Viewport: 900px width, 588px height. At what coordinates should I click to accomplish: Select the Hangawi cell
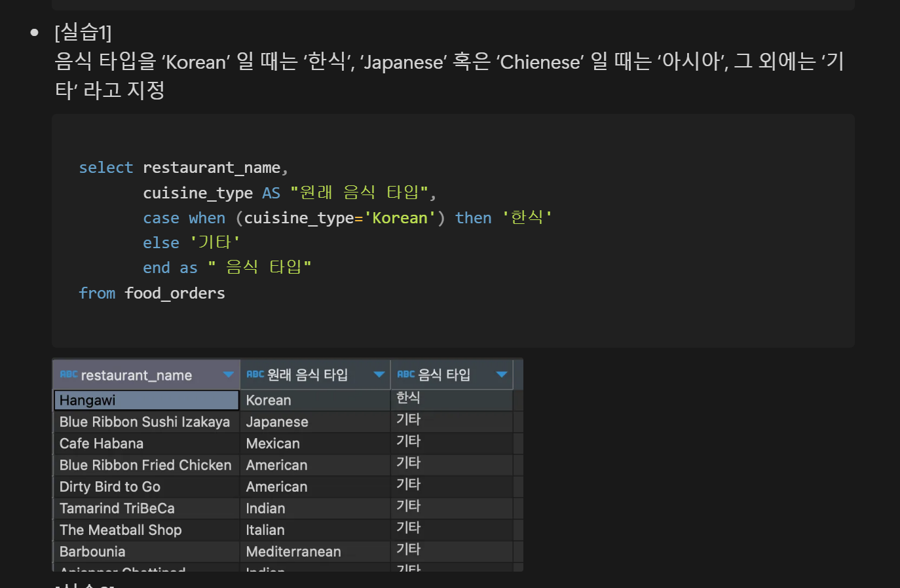[146, 400]
